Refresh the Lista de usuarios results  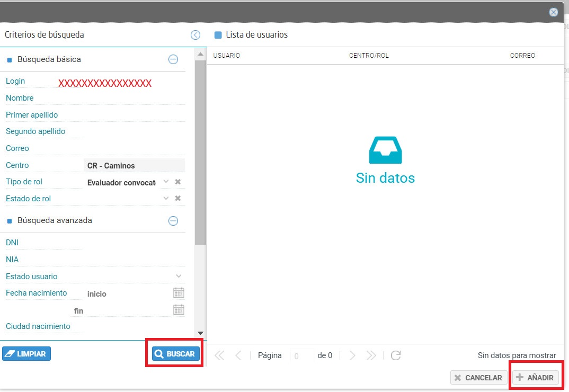click(396, 355)
